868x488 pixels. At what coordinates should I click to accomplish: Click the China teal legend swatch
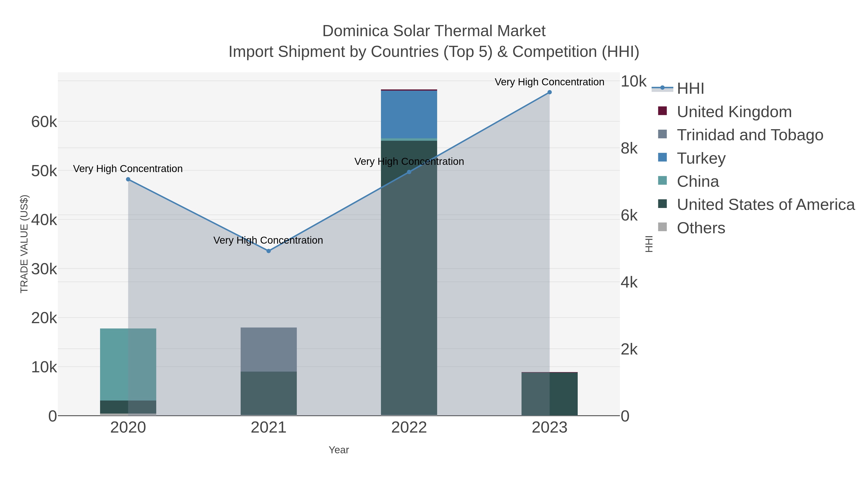663,180
